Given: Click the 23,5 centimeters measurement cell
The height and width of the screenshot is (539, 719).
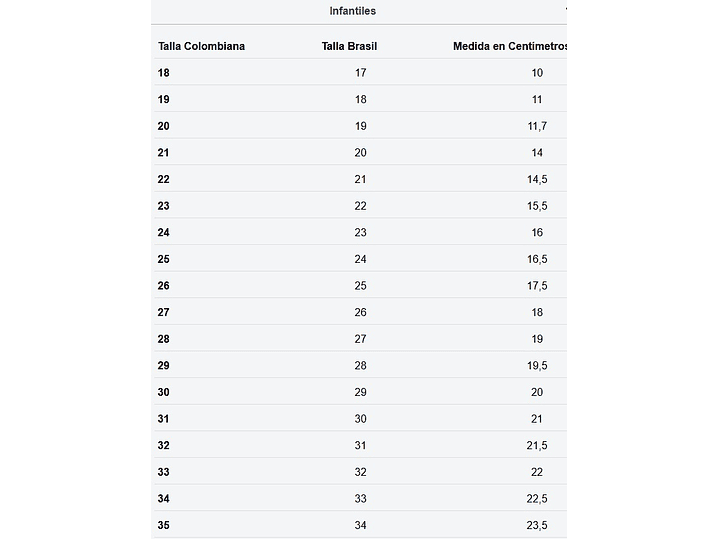Looking at the screenshot, I should 538,525.
